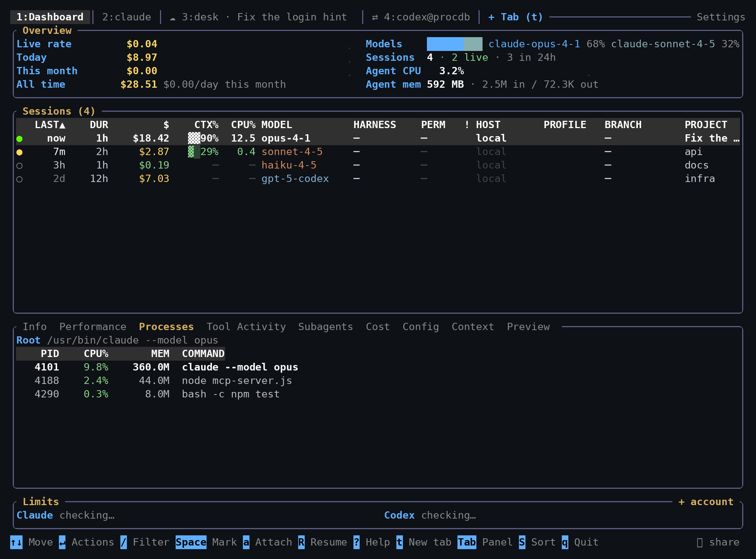Click the slash Filter key hint
Image resolution: width=756 pixels, height=559 pixels.
click(x=124, y=542)
